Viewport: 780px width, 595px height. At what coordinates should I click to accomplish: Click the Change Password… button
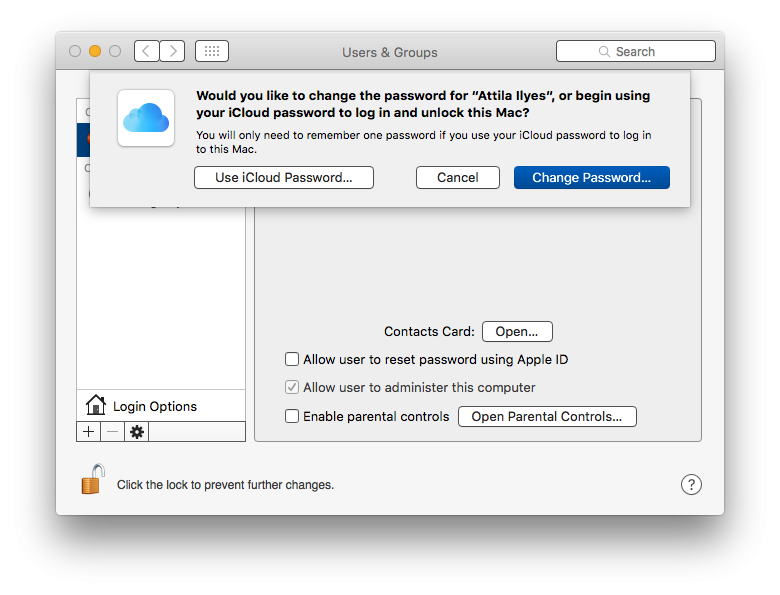[591, 178]
